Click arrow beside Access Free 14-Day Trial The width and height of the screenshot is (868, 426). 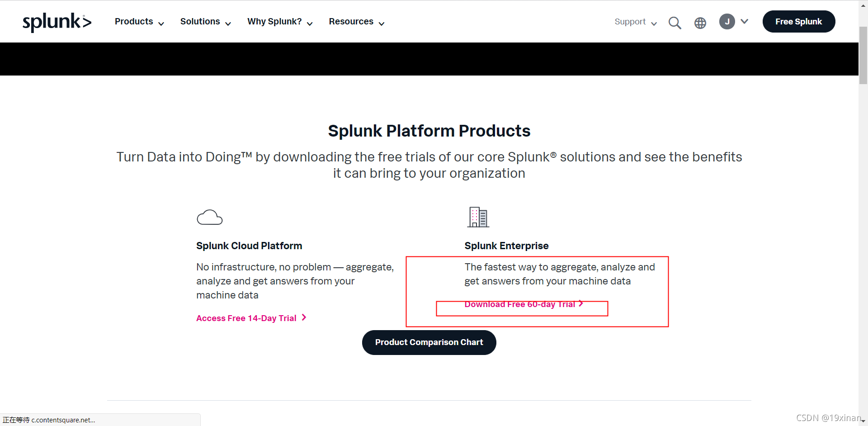coord(304,317)
